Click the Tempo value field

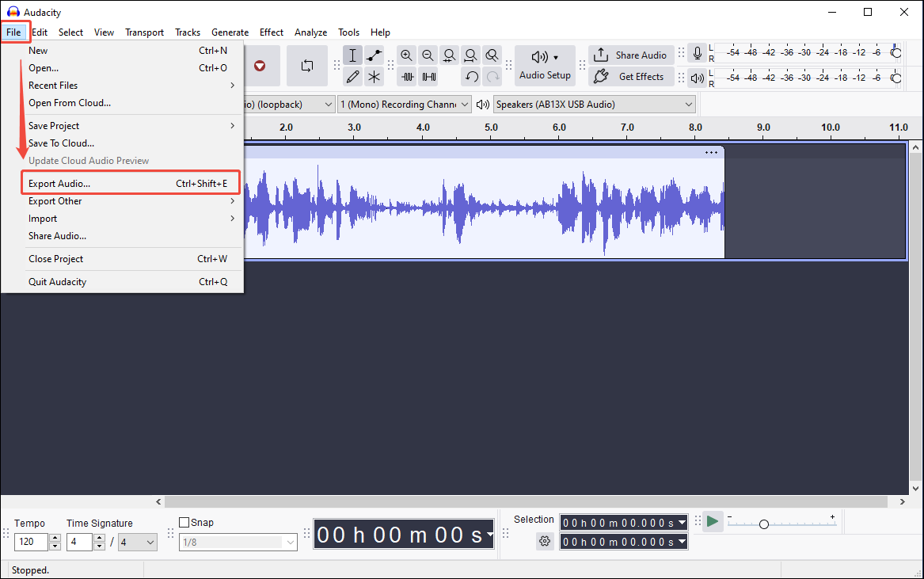point(31,542)
